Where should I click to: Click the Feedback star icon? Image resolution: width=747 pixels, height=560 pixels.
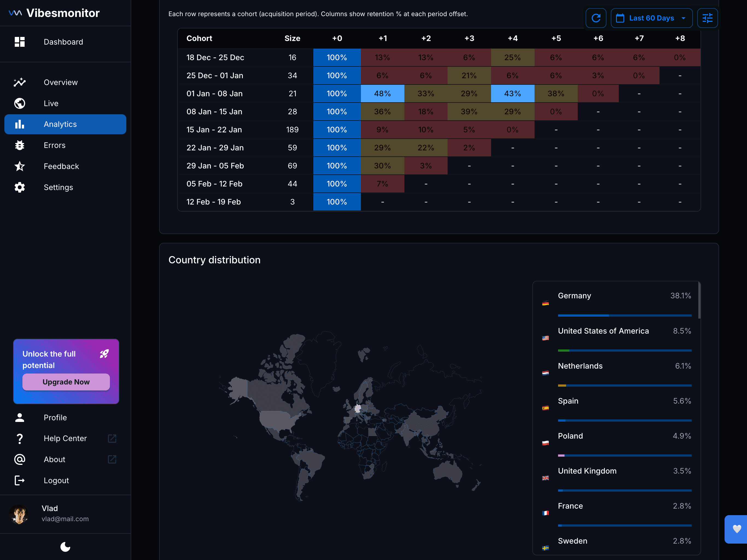point(20,166)
